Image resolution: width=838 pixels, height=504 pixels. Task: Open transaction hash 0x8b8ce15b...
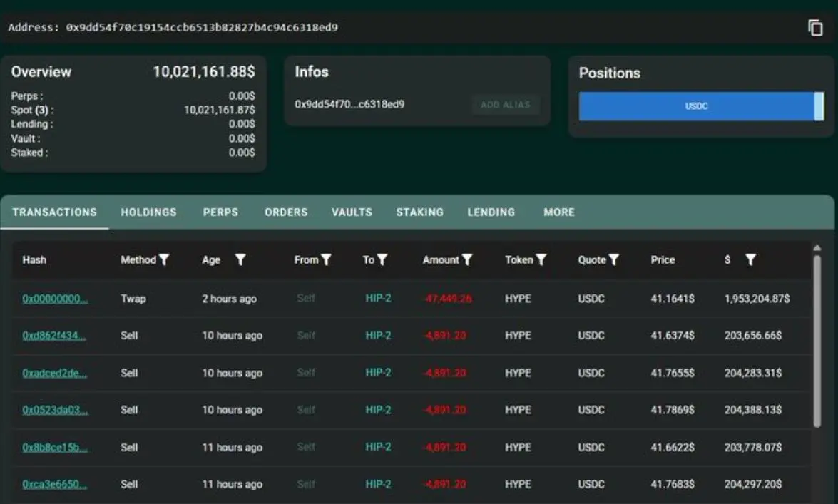[54, 448]
